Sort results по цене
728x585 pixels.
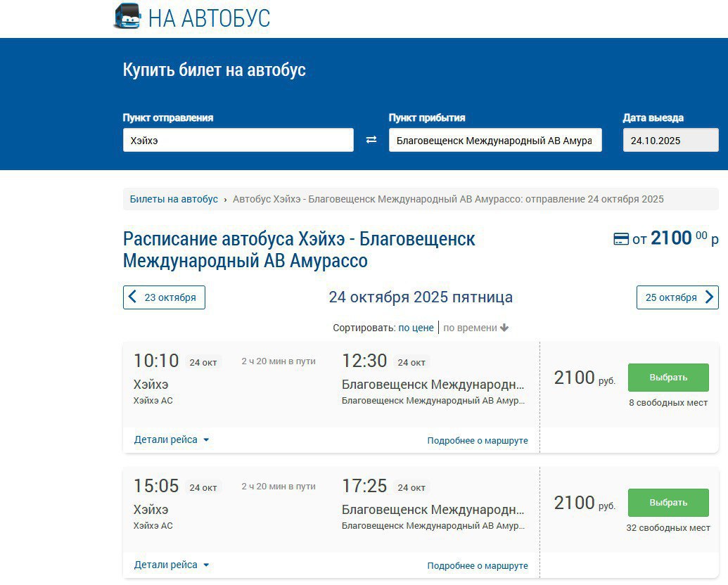pos(416,328)
